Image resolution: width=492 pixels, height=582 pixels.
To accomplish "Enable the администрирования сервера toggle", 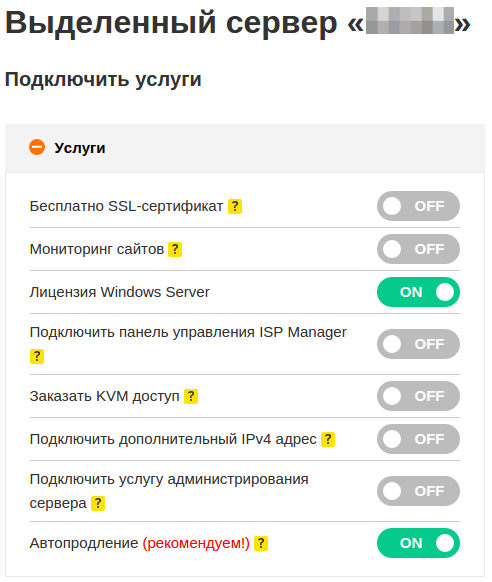I will coord(418,491).
